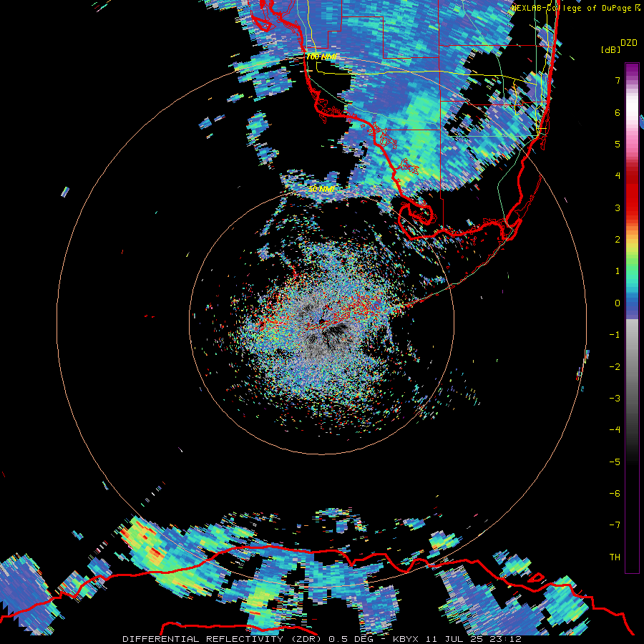Click the scale label 4
Viewport: 644px width, 644px height.
point(618,176)
